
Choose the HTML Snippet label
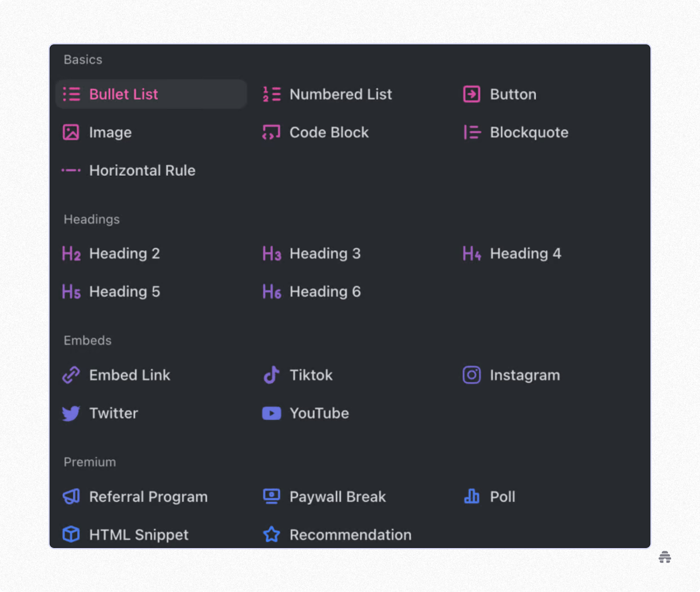(139, 535)
